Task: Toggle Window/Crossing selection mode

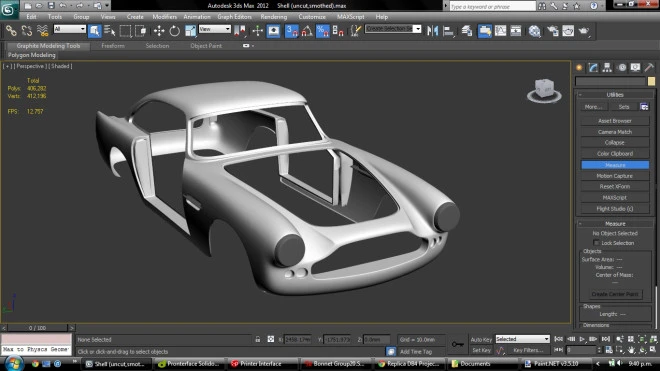Action: point(141,31)
